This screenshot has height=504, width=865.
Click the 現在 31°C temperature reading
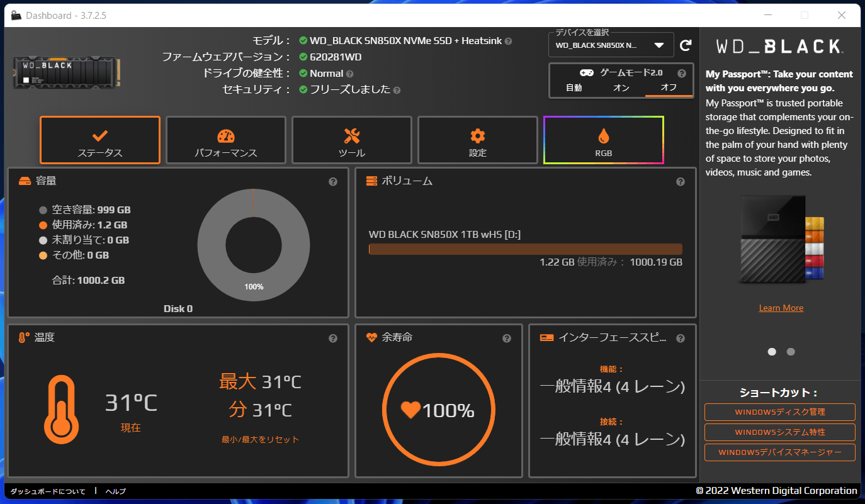click(x=131, y=403)
